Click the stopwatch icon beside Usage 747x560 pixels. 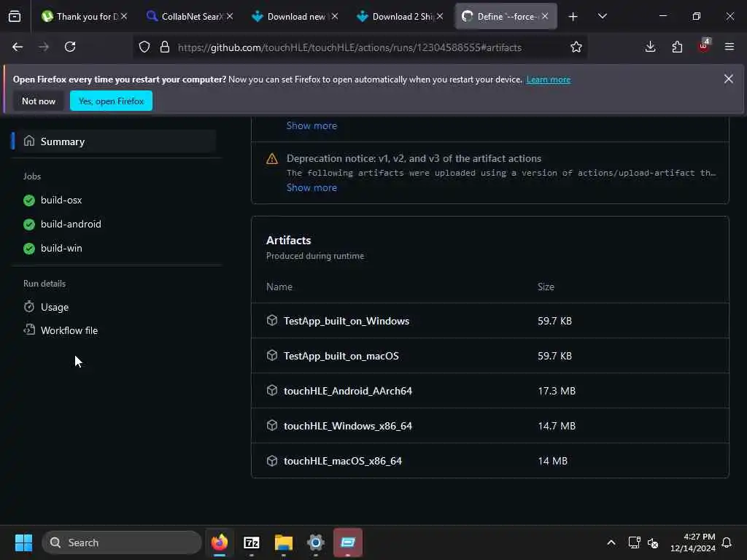(29, 307)
